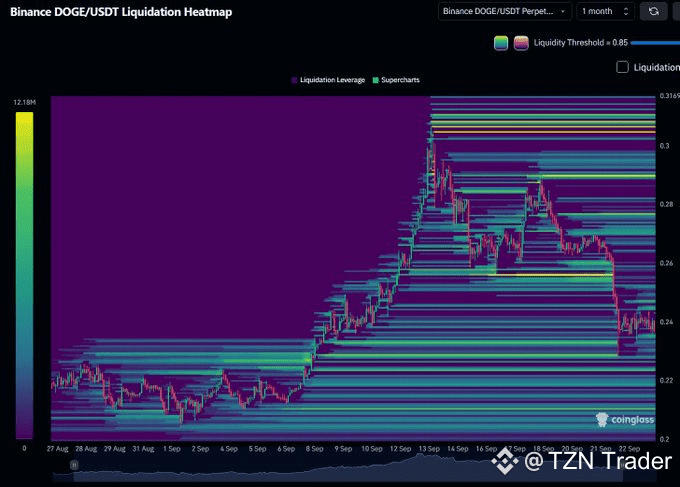Toggle Supercharts legend series
This screenshot has width=680, height=487.
click(401, 79)
